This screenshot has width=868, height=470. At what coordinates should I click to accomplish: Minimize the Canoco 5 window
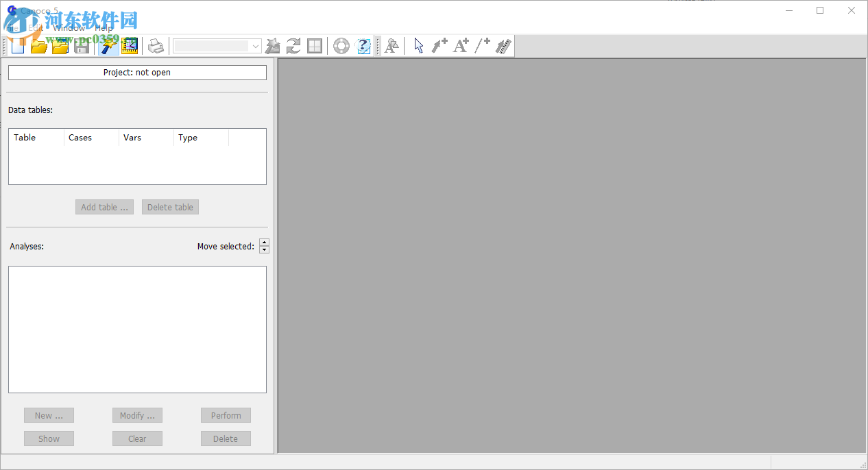click(x=788, y=10)
